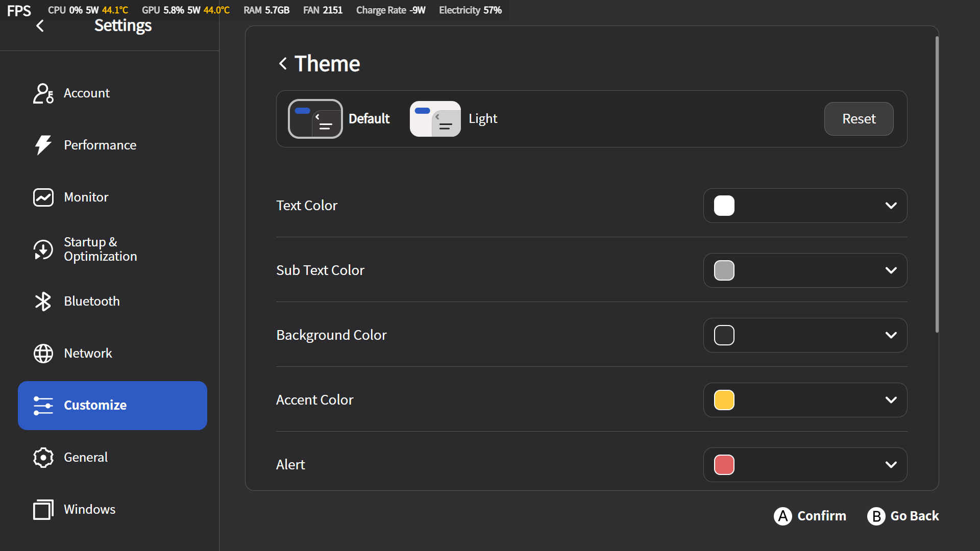Click the Windows stacked-squares icon
This screenshot has height=551, width=980.
[x=43, y=510]
